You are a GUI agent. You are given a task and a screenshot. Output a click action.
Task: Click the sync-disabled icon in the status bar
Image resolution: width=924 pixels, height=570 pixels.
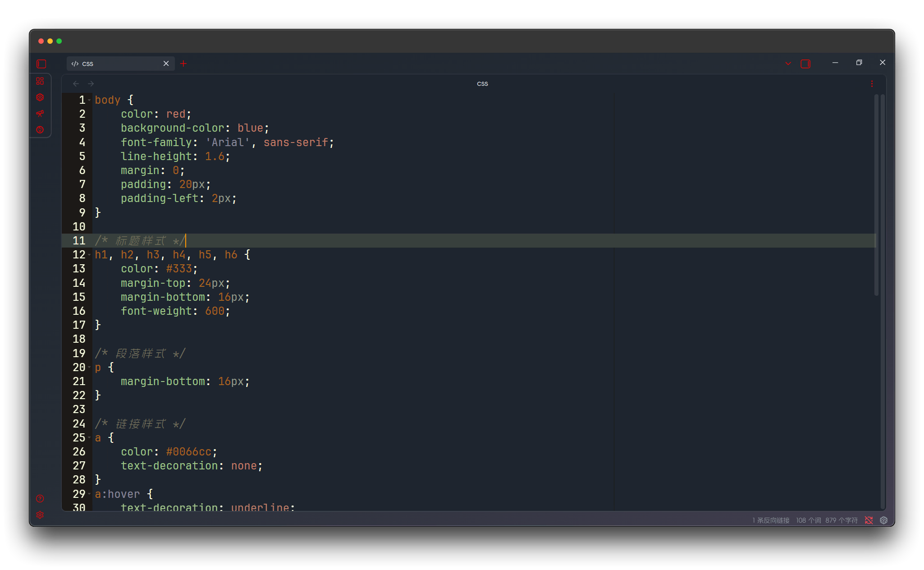tap(869, 520)
